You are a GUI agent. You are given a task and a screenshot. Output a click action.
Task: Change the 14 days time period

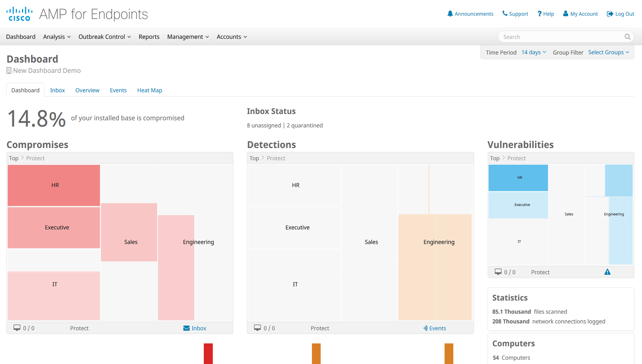click(534, 52)
